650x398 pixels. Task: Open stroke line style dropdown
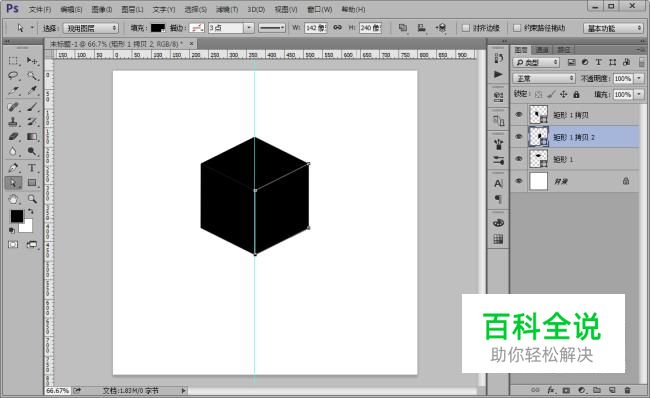pos(272,28)
